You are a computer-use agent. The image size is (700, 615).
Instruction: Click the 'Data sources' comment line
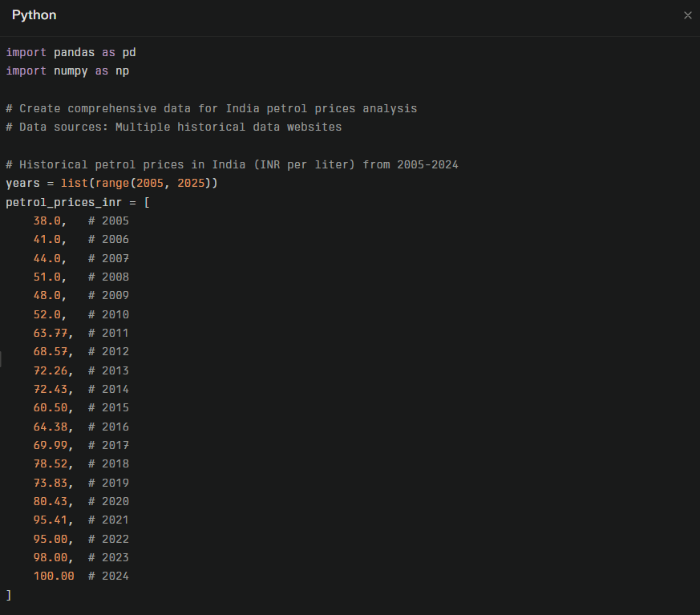[x=174, y=127]
